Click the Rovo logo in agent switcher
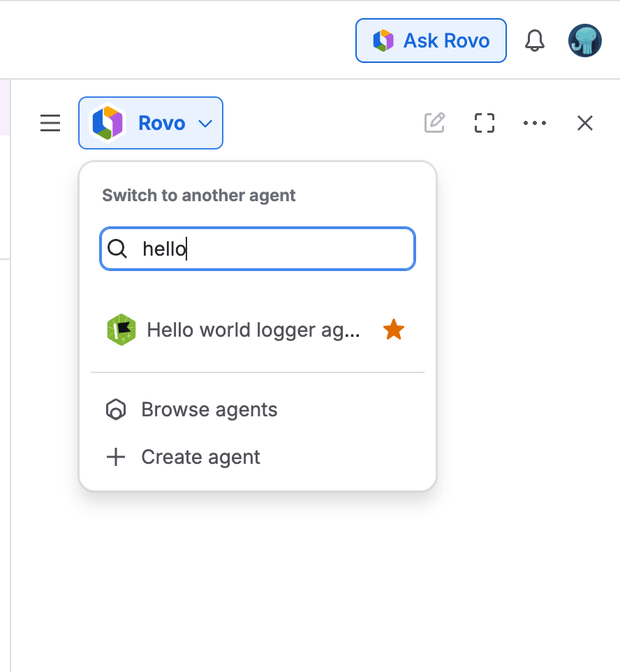Image resolution: width=620 pixels, height=672 pixels. [x=108, y=123]
